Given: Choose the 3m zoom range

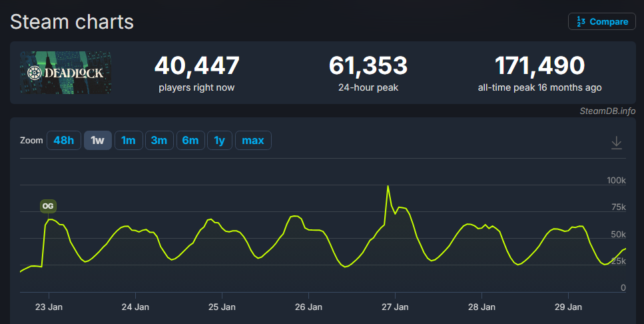Looking at the screenshot, I should [x=159, y=140].
